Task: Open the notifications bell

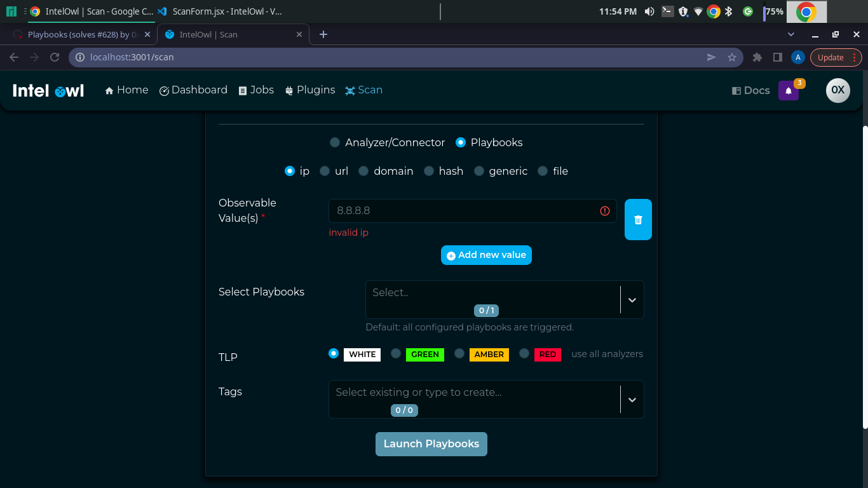Action: [789, 91]
